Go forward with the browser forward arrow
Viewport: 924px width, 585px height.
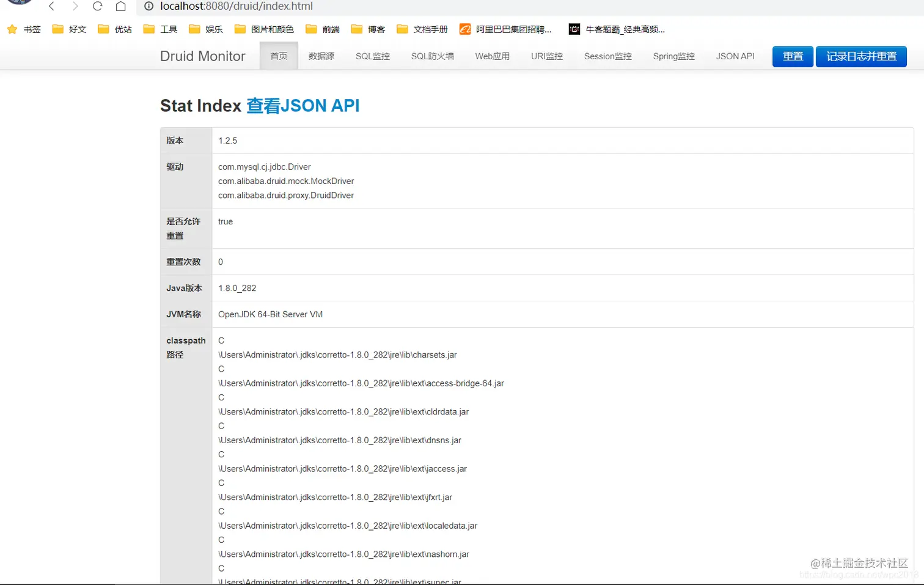(x=75, y=6)
